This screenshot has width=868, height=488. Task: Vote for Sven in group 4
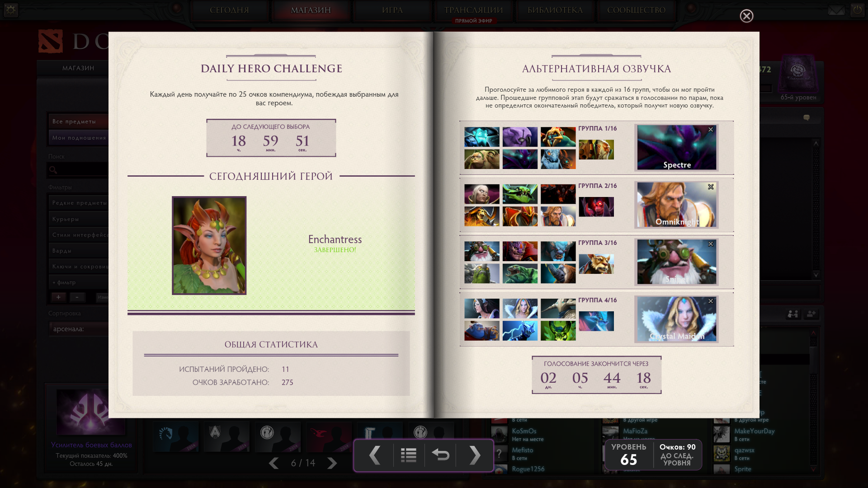(558, 308)
